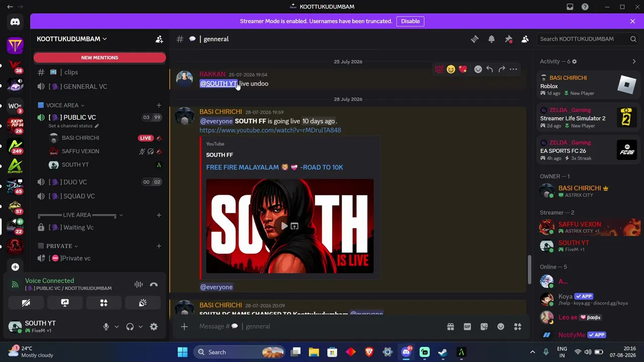Open KOOTTUKUDUMBAM server menu dropdown
The image size is (644, 362).
click(x=71, y=39)
